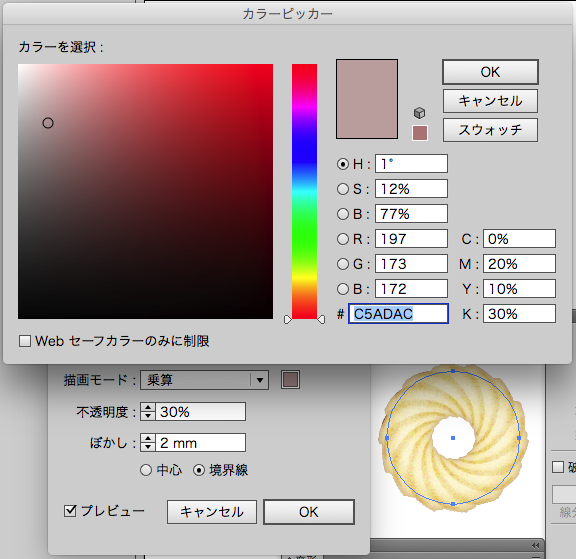Click the C field showing 0%
The image size is (576, 559).
[519, 238]
